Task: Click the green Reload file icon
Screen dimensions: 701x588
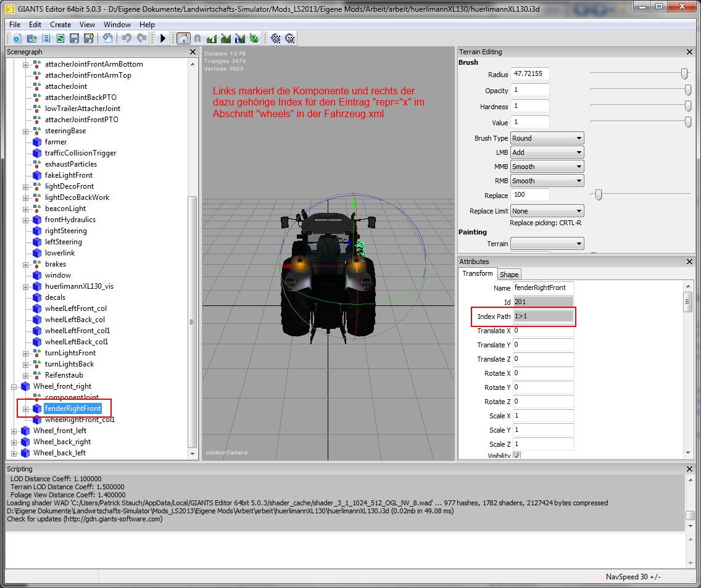Action: coord(60,38)
